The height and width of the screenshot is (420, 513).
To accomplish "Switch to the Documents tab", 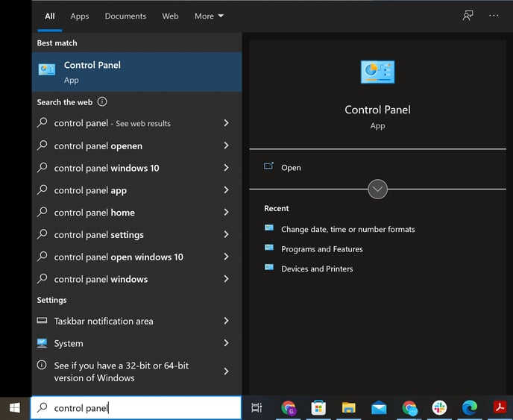I will [x=125, y=16].
